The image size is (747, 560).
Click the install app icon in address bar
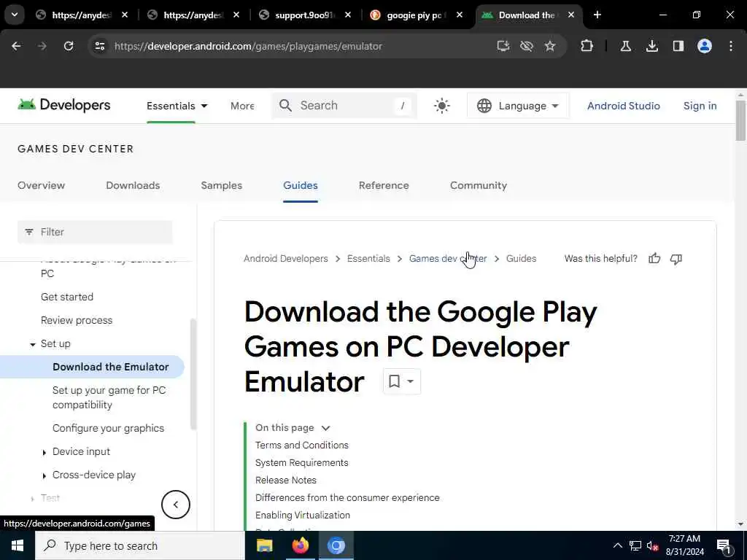tap(503, 46)
